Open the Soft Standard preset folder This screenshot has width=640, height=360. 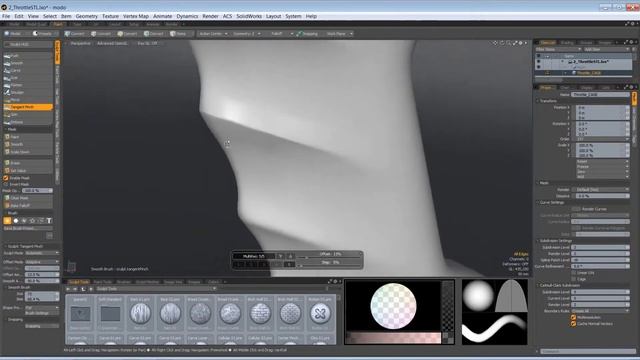(x=110, y=313)
